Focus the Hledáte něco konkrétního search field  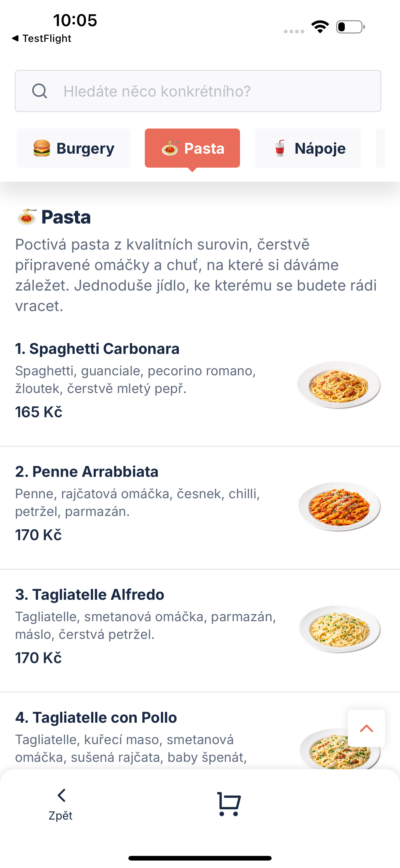[x=198, y=91]
